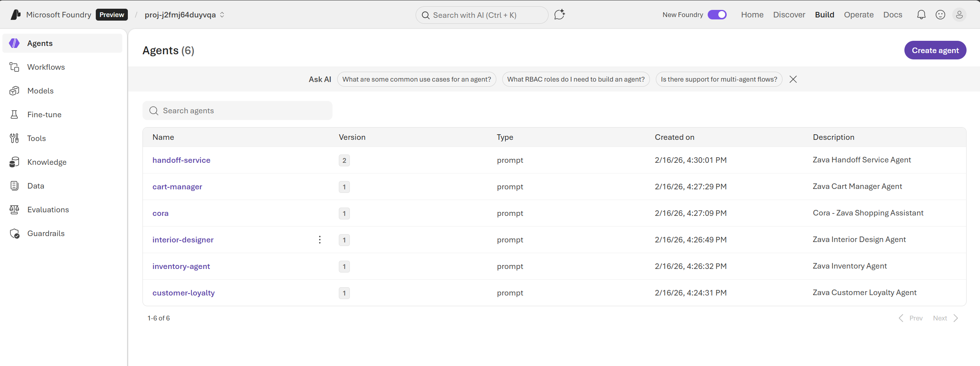Screen dimensions: 980x366
Task: Open the user account avatar
Action: (959, 15)
